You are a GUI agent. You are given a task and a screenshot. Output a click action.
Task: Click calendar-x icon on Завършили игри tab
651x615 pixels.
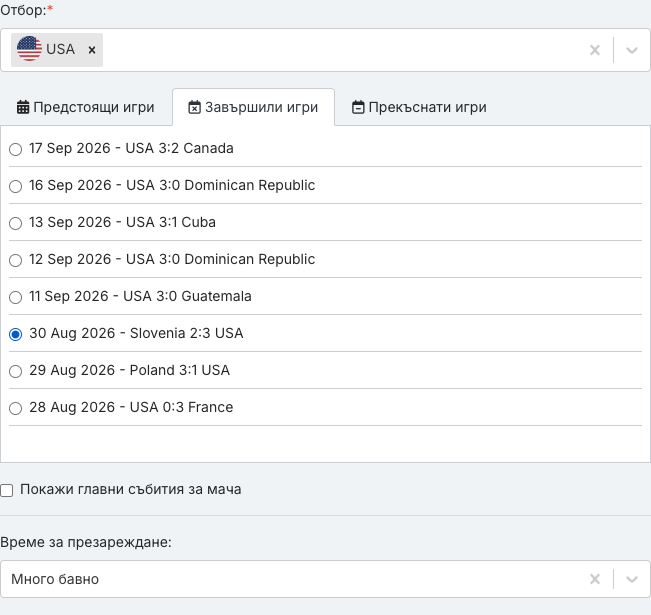pos(194,107)
